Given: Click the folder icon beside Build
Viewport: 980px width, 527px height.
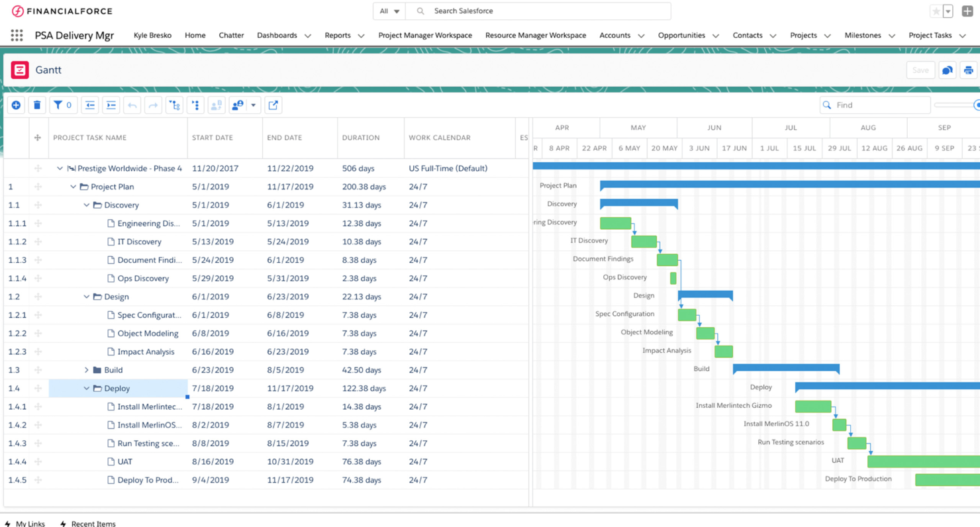Looking at the screenshot, I should pyautogui.click(x=97, y=369).
